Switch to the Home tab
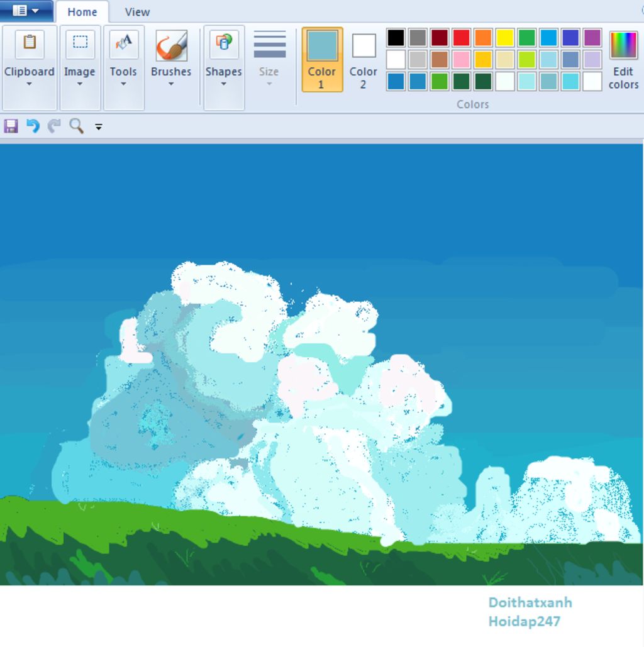Image resolution: width=644 pixels, height=647 pixels. coord(82,12)
